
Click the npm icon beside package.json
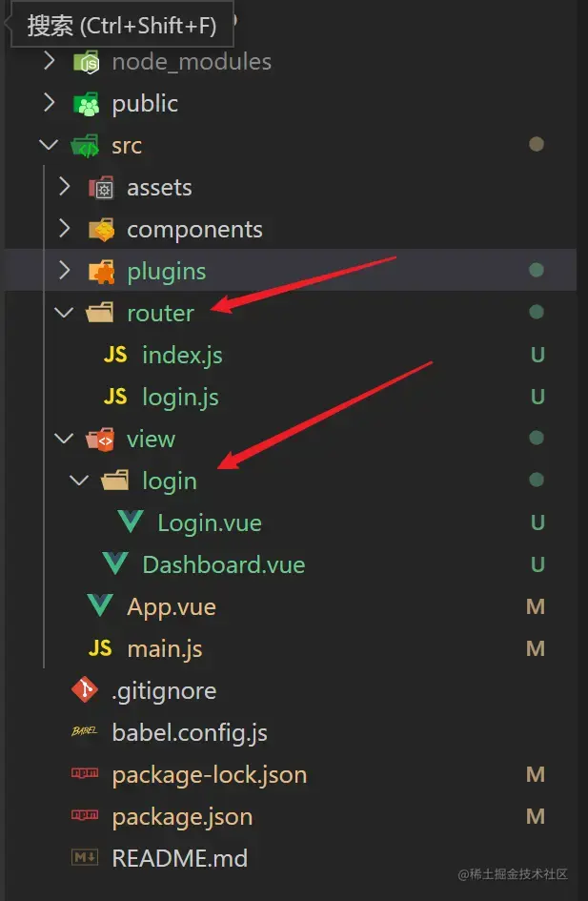(x=85, y=815)
